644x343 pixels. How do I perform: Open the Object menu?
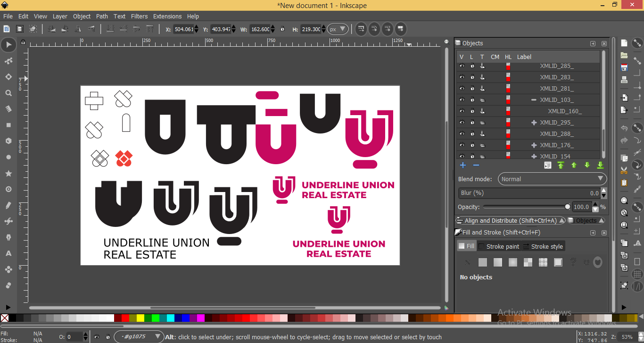pyautogui.click(x=82, y=16)
